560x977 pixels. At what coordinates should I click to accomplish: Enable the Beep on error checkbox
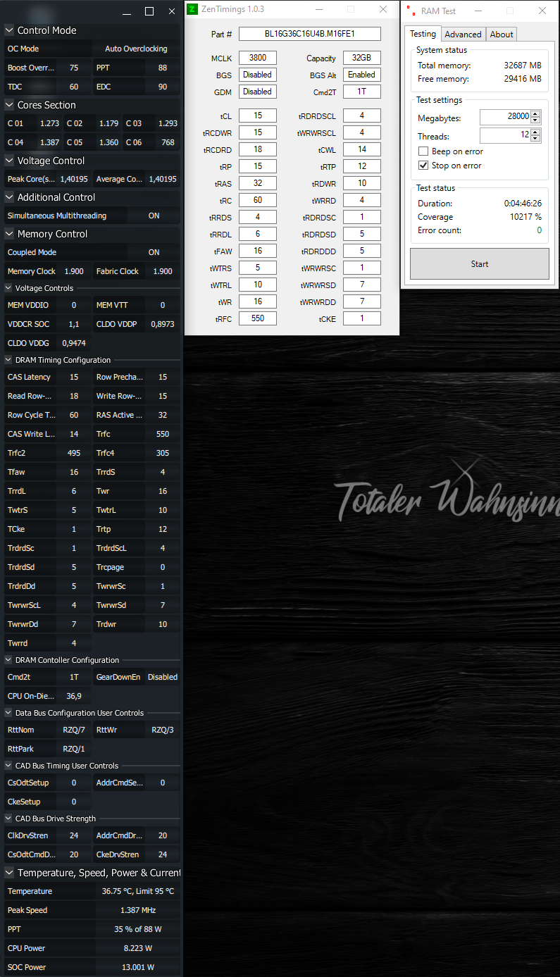pos(423,151)
